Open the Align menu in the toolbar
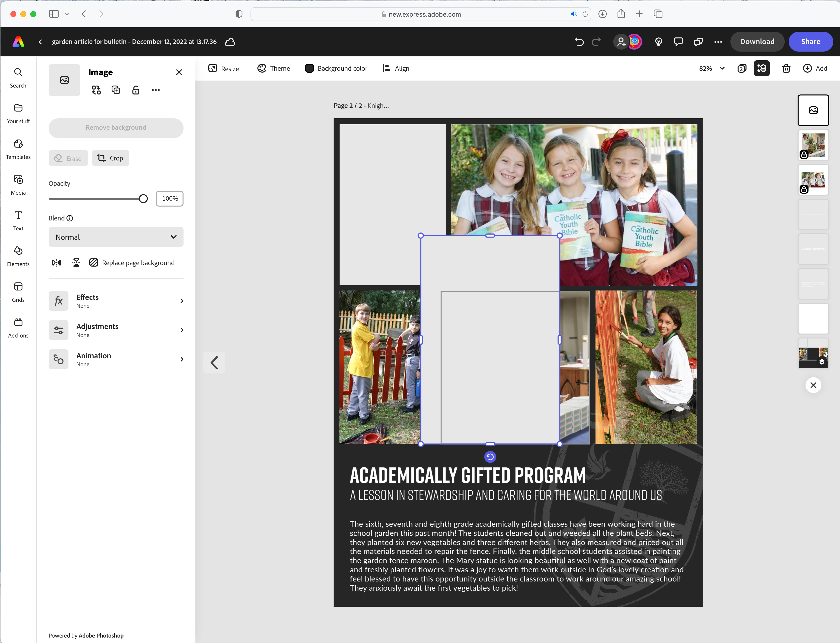The height and width of the screenshot is (643, 840). coord(396,68)
